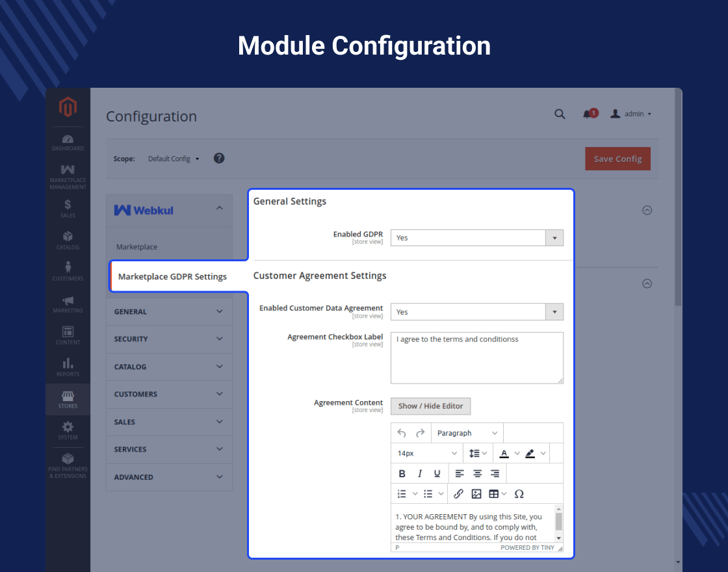Click the scope help question icon
Viewport: 728px width, 572px height.
point(219,159)
